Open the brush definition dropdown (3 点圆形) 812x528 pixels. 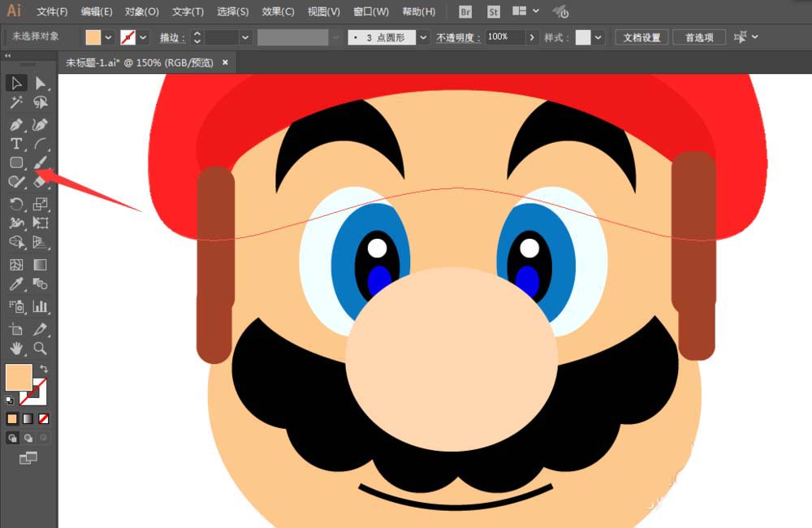[x=423, y=37]
